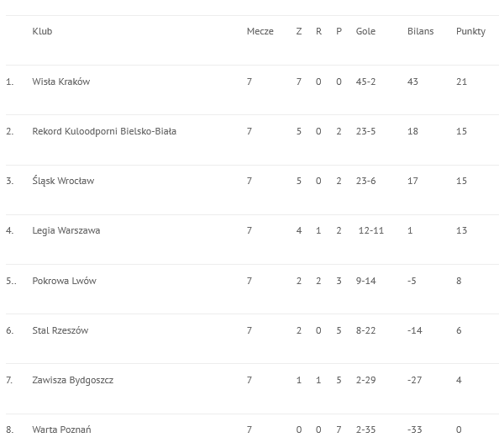Click the P losses column header
This screenshot has width=499, height=448.
339,31
